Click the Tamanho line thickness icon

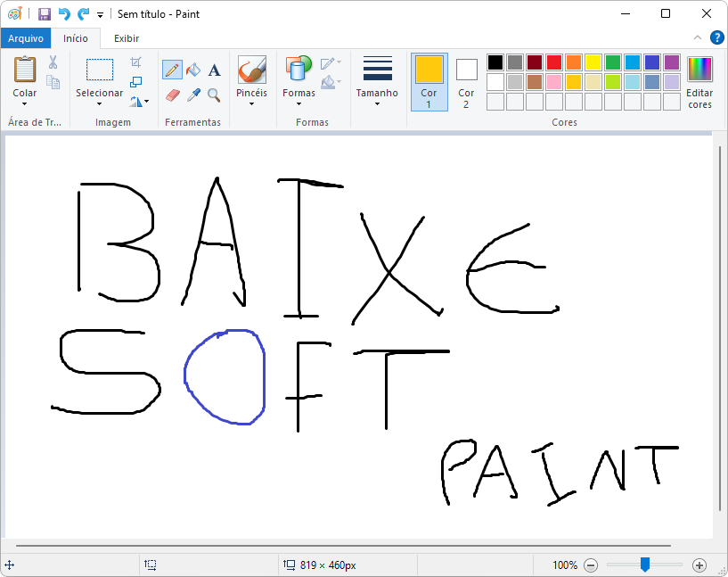[x=378, y=69]
